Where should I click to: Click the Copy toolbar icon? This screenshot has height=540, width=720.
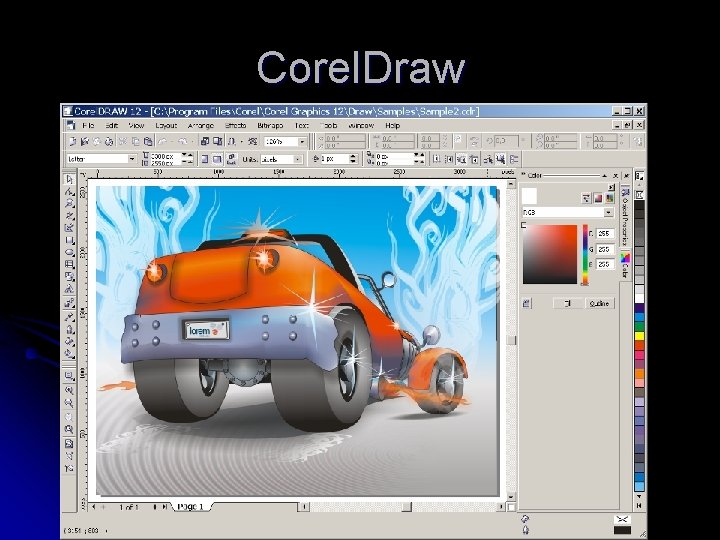[135, 141]
